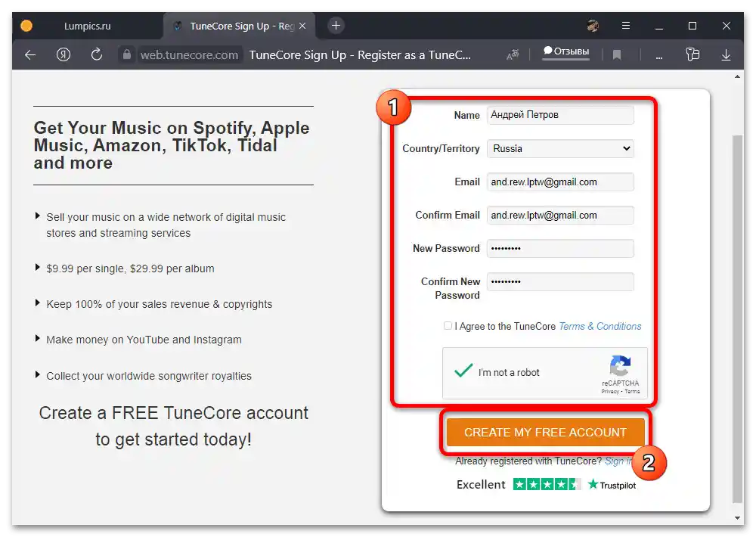
Task: Click the padlock site security icon
Action: [x=126, y=54]
